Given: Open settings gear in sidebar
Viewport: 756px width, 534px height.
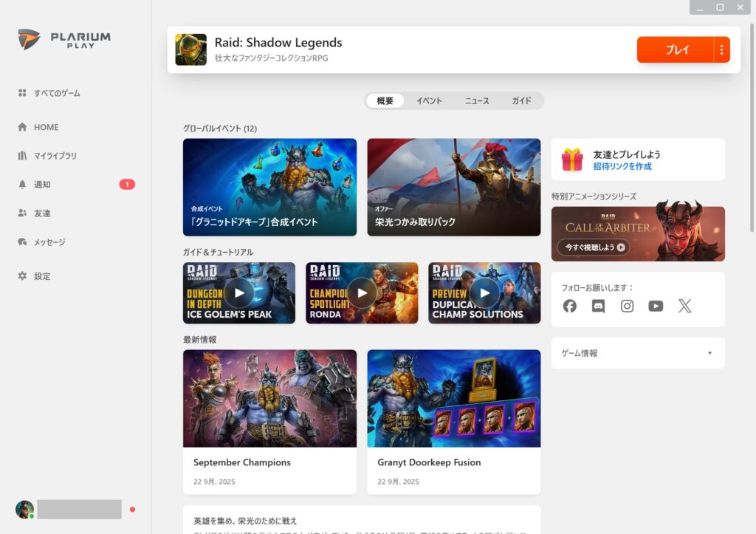Looking at the screenshot, I should tap(22, 276).
